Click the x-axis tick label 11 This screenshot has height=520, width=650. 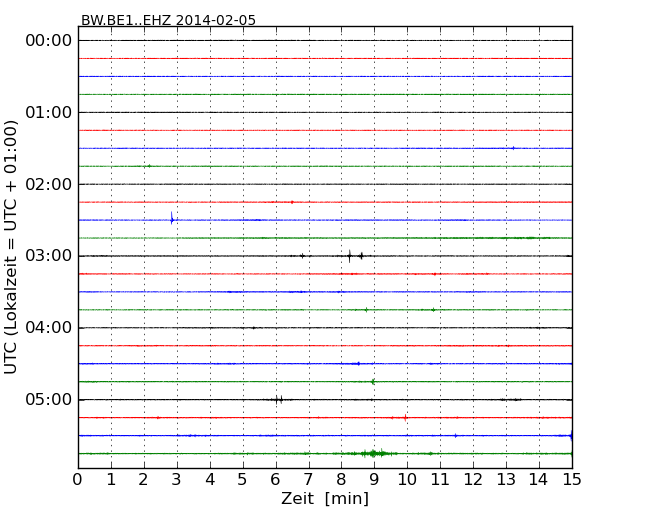[x=440, y=480]
